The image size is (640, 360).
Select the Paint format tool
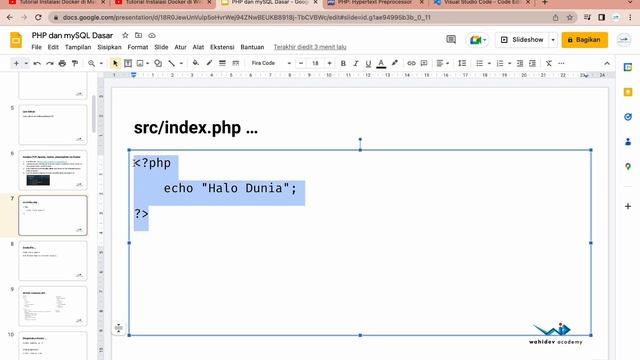pos(75,63)
